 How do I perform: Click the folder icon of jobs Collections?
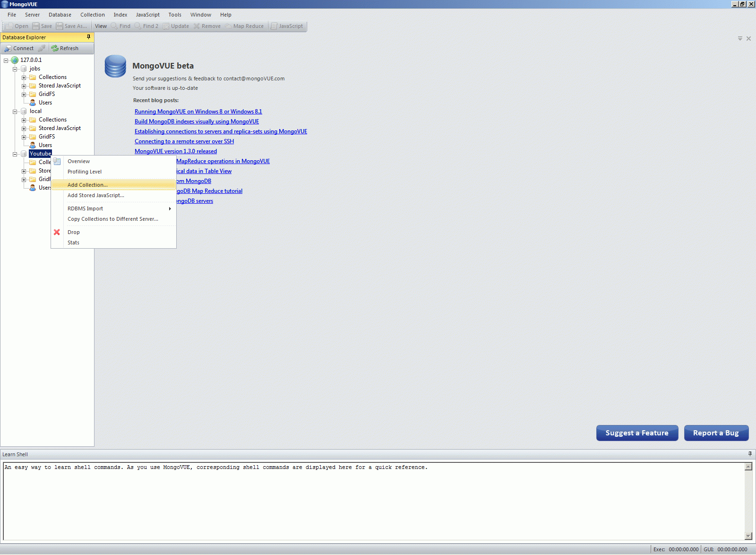pos(33,77)
